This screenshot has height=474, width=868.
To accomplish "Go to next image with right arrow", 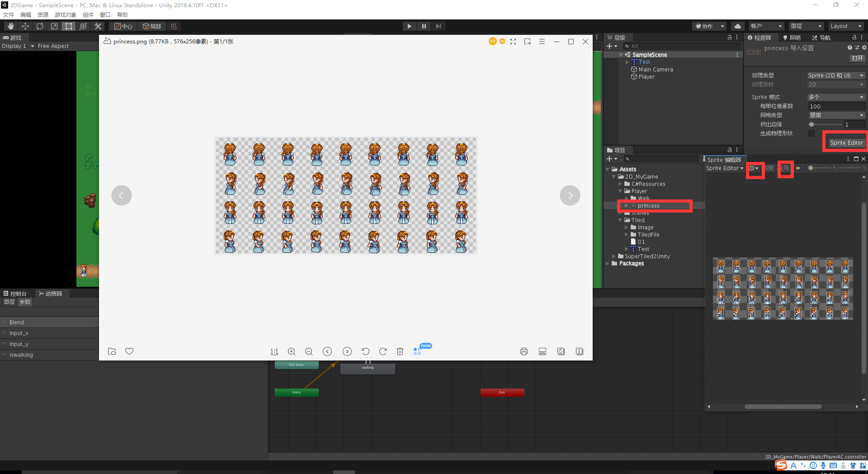I will (570, 195).
